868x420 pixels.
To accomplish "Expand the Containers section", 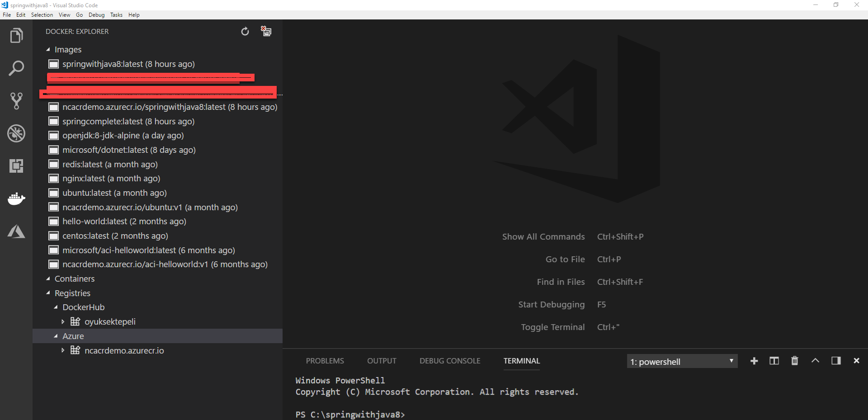I will (48, 278).
